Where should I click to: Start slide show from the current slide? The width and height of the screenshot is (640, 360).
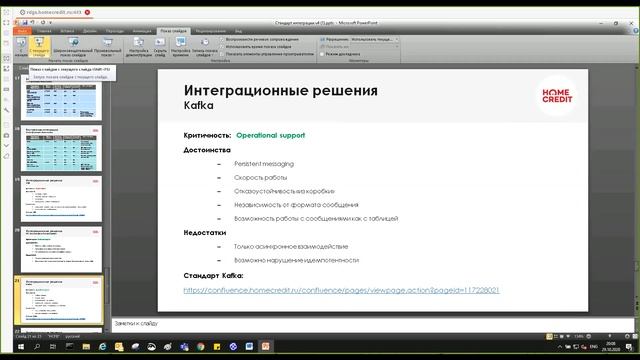pyautogui.click(x=39, y=47)
